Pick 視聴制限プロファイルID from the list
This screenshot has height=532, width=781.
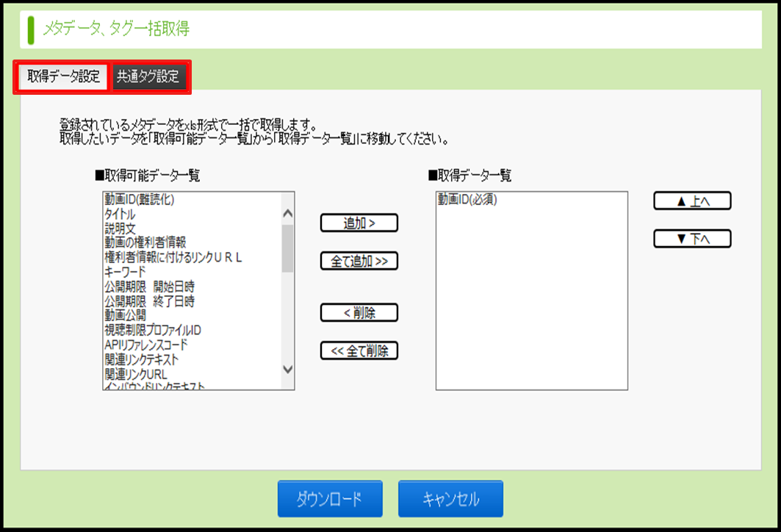pyautogui.click(x=152, y=331)
